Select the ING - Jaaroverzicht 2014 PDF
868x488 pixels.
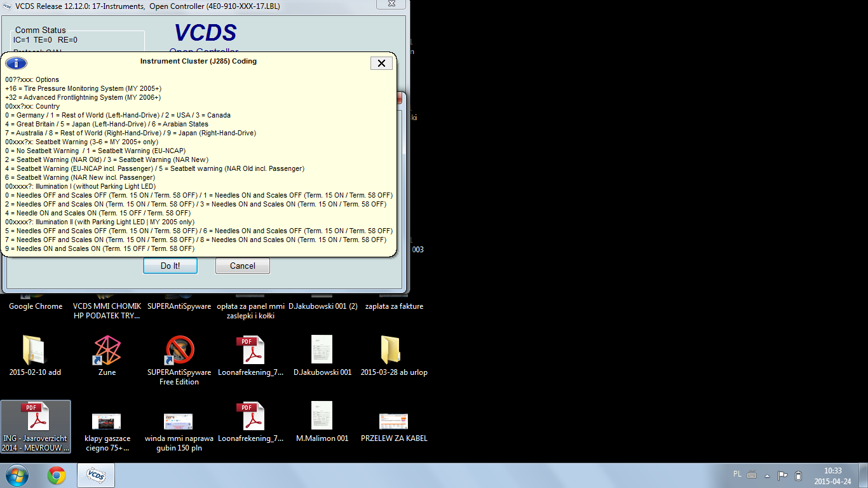36,426
